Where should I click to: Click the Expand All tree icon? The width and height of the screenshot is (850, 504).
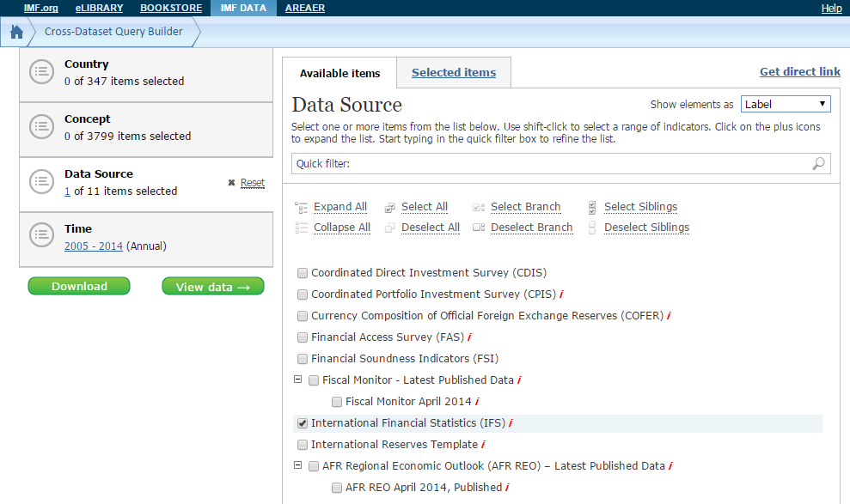pos(301,207)
